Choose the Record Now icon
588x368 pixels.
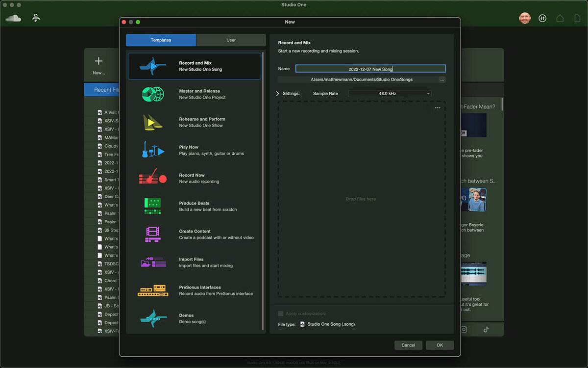pos(152,178)
